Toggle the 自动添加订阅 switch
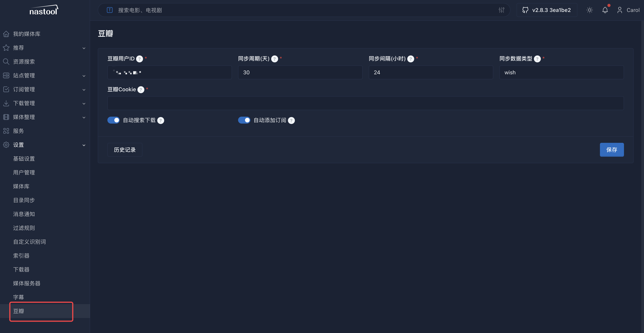This screenshot has width=644, height=333. pos(244,120)
